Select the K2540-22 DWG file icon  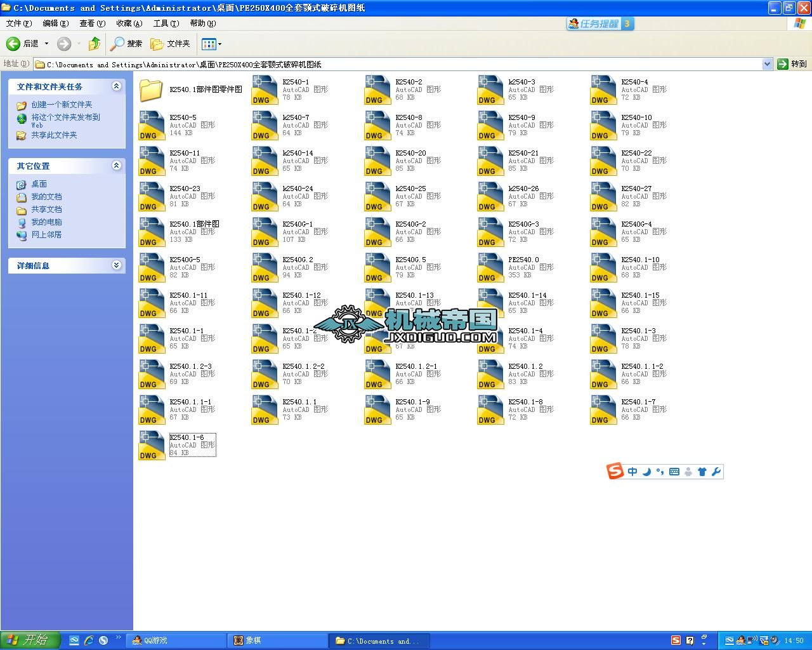(x=603, y=161)
